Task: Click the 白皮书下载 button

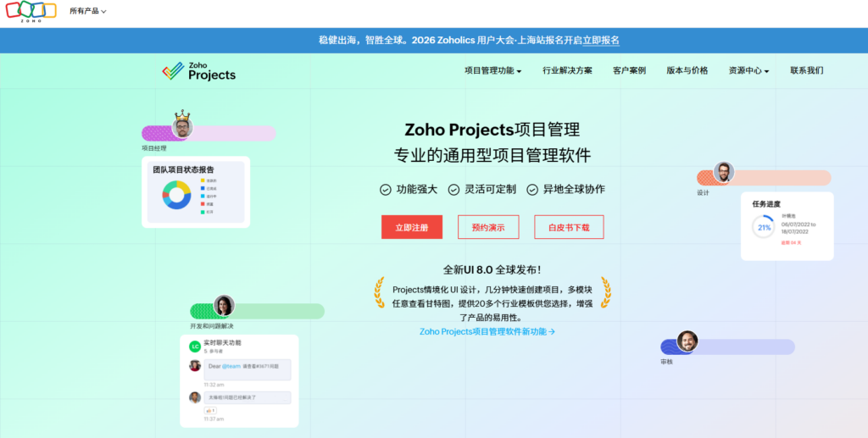Action: point(569,227)
